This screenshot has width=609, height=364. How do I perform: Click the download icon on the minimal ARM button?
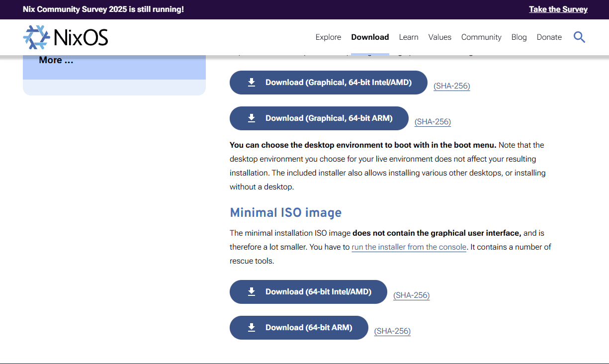[251, 327]
